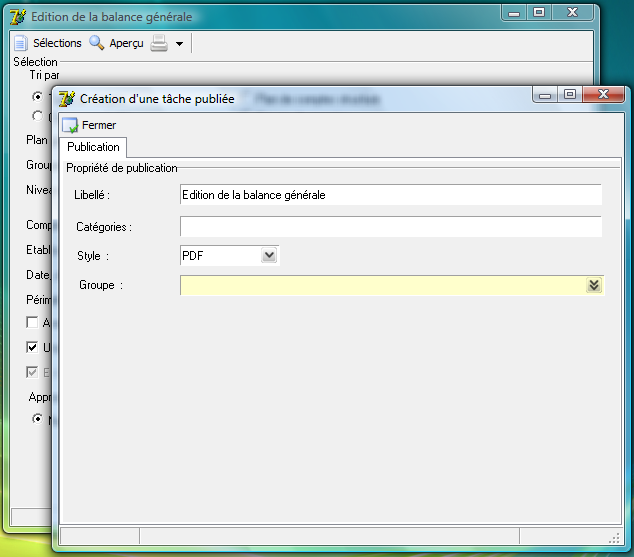Click the Fermer icon in the dialog toolbar

coord(70,125)
